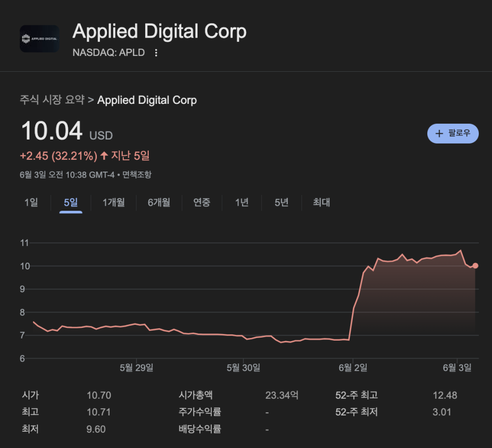
Task: Click the 11 label on the price axis
Action: coord(24,243)
